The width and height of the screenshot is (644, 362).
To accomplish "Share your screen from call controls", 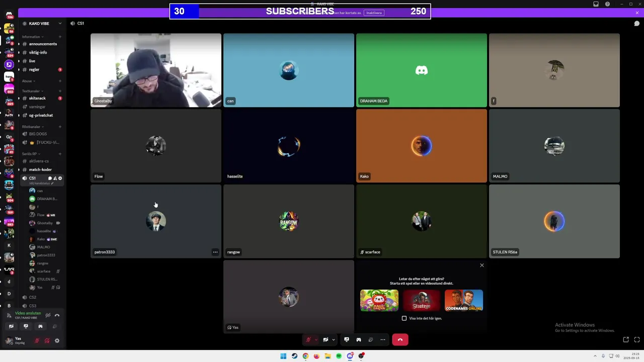I will [x=347, y=340].
